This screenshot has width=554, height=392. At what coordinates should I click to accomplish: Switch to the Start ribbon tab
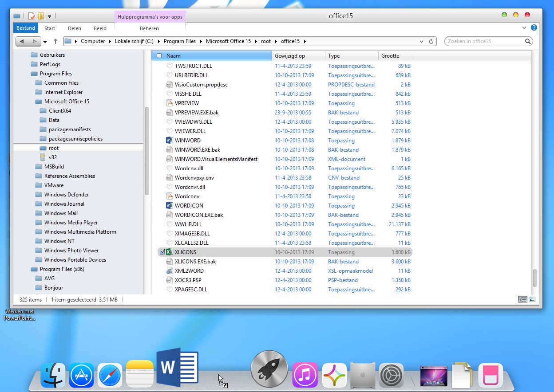50,28
